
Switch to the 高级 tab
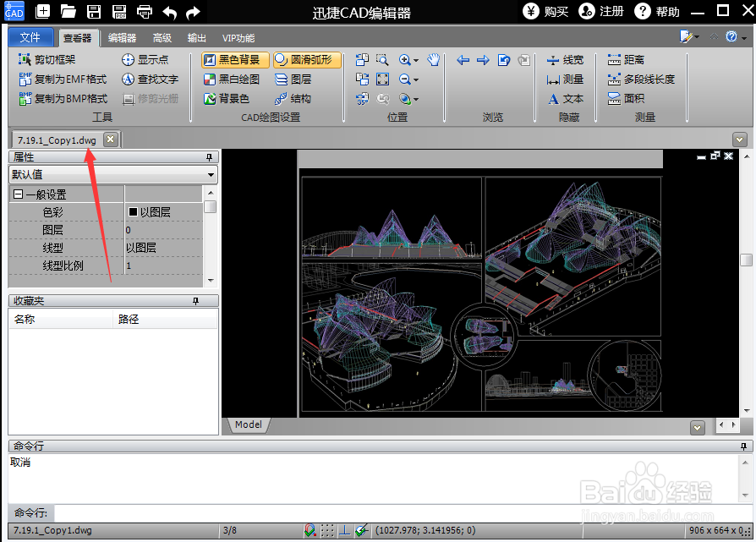162,37
